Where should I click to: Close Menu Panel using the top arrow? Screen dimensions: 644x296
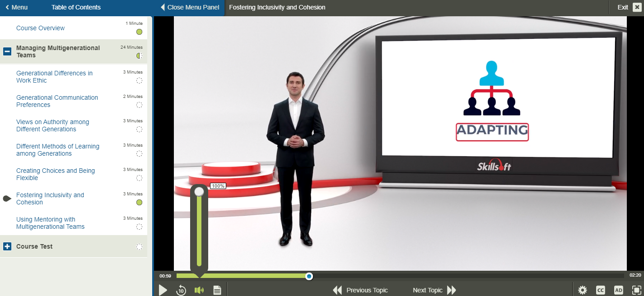point(164,7)
